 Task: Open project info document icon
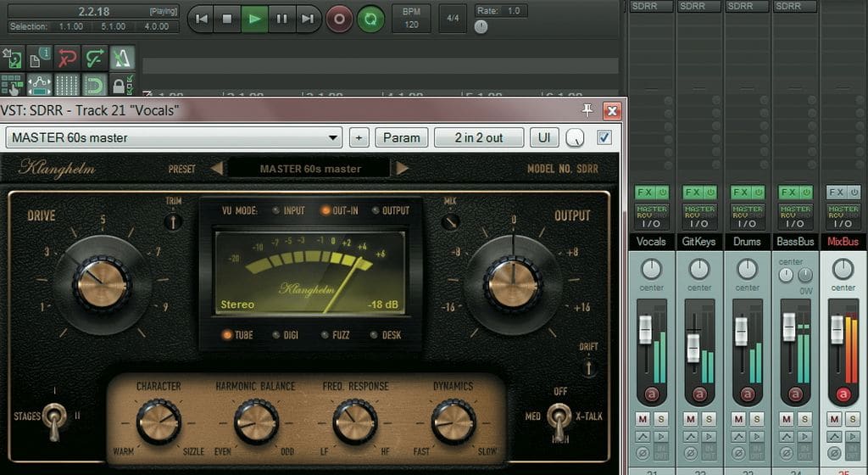(x=39, y=58)
